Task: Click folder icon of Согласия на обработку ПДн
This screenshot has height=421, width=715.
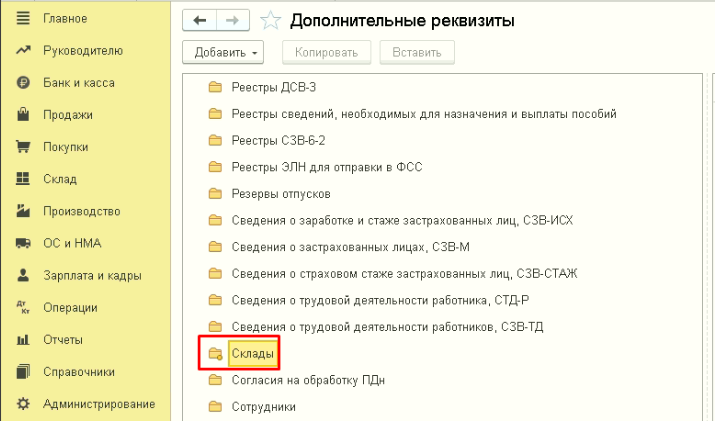Action: pos(215,379)
